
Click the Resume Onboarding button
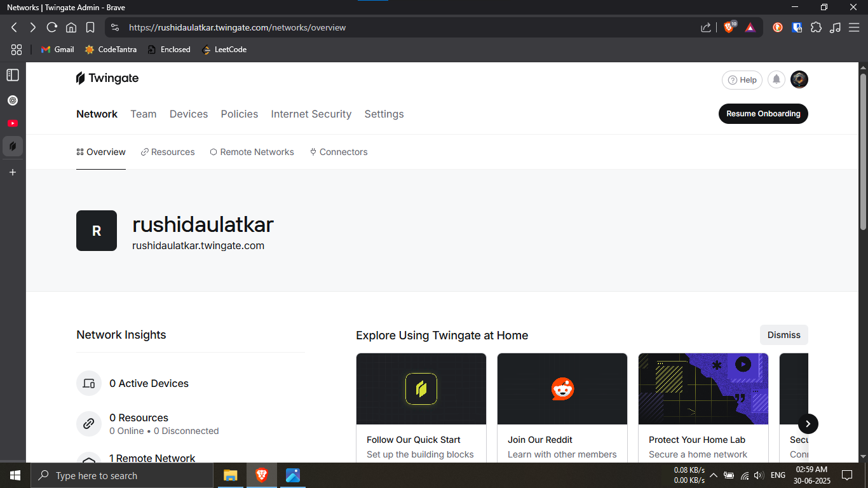763,114
